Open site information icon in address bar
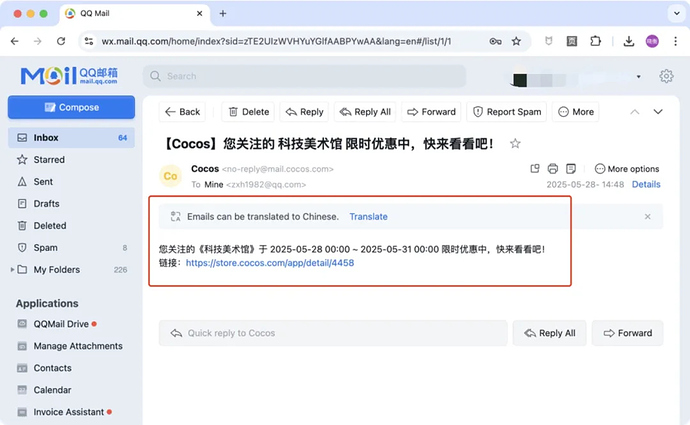The width and height of the screenshot is (690, 425). (89, 41)
